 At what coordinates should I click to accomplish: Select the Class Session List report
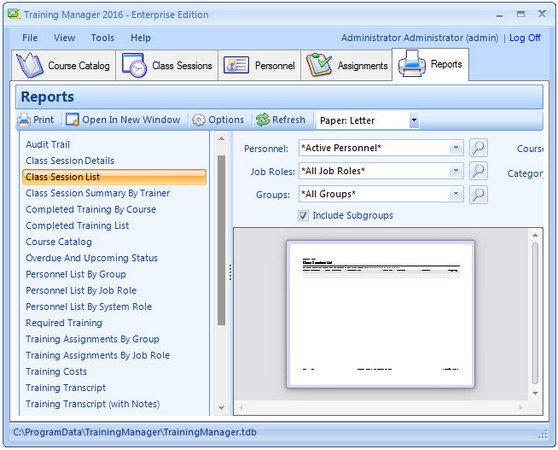(x=114, y=177)
